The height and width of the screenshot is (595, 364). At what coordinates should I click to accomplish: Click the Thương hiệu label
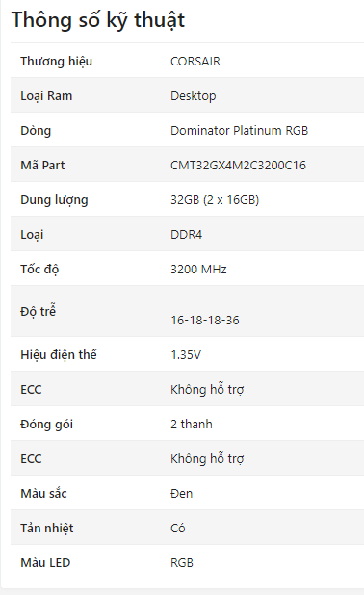tap(56, 61)
